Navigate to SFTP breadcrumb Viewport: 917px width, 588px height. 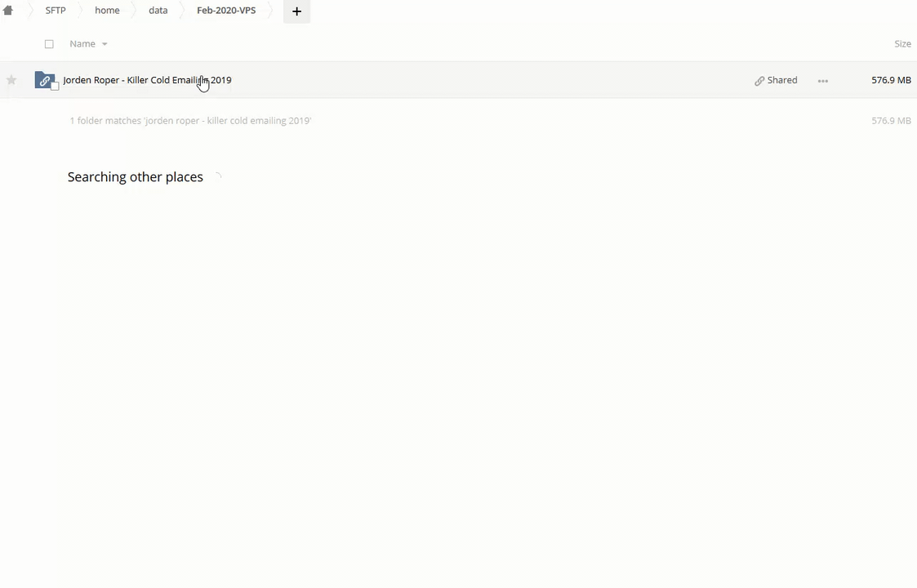[56, 11]
